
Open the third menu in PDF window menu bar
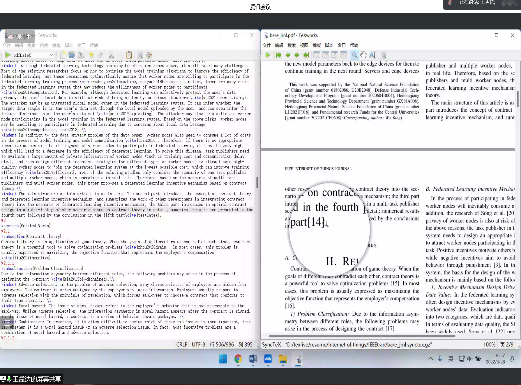click(291, 45)
